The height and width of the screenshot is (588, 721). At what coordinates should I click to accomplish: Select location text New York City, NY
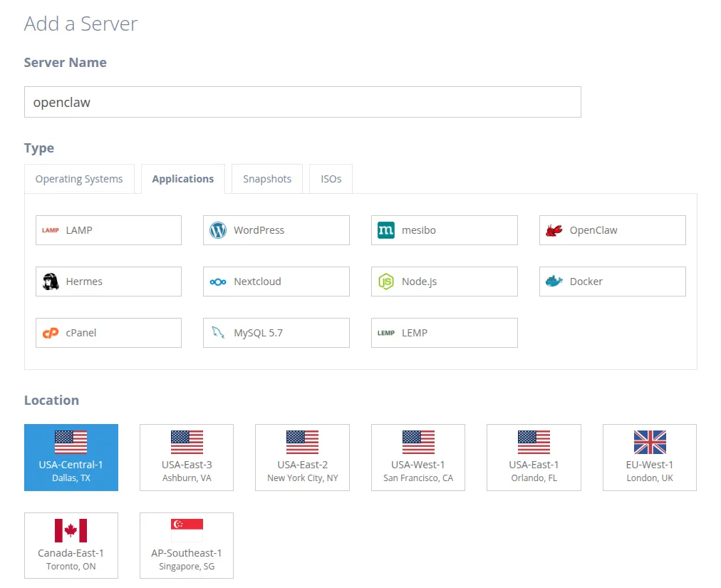303,478
